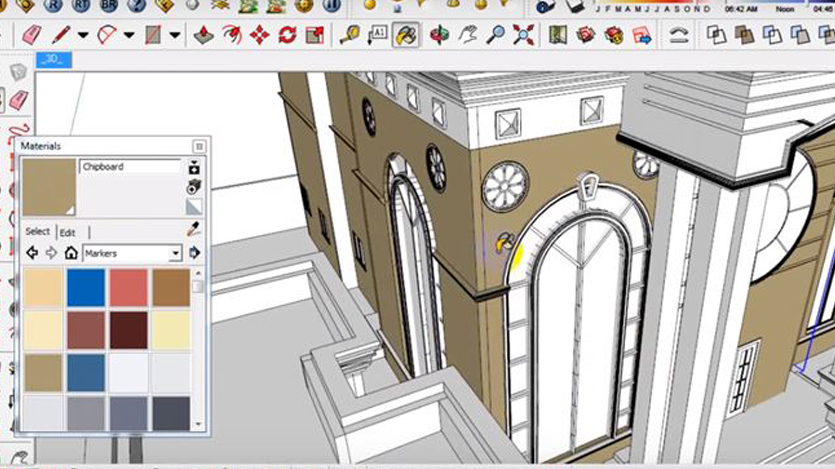This screenshot has width=835, height=469.
Task: Select the Orbit tool
Action: point(439,35)
